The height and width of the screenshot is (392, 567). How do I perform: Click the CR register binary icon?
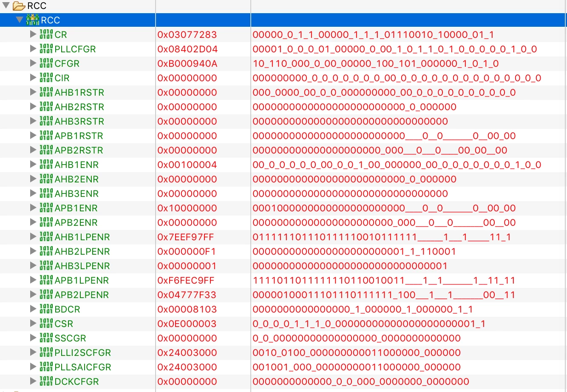coord(46,34)
